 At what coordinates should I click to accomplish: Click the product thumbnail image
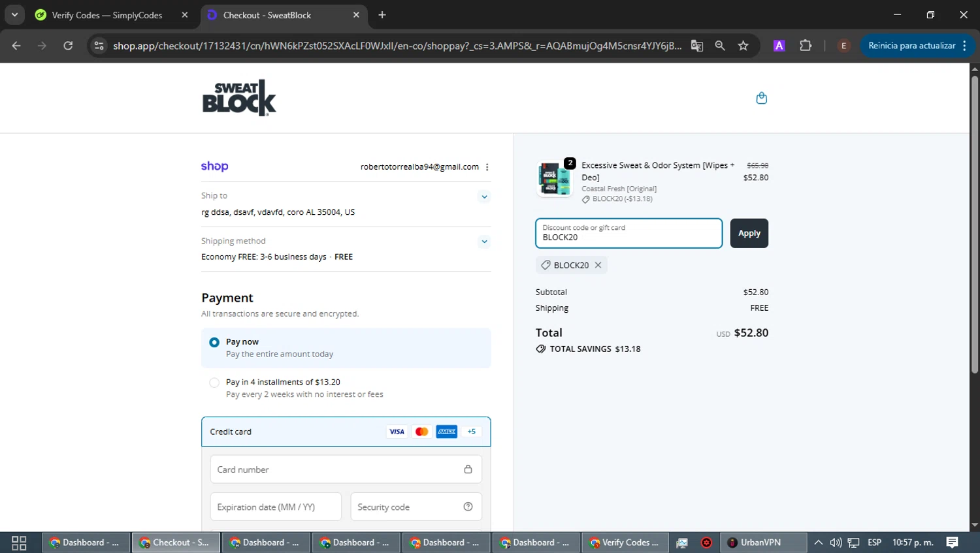pyautogui.click(x=554, y=179)
